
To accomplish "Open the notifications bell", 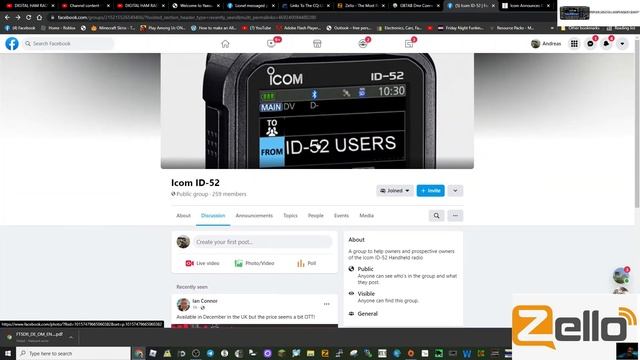I will [x=606, y=44].
